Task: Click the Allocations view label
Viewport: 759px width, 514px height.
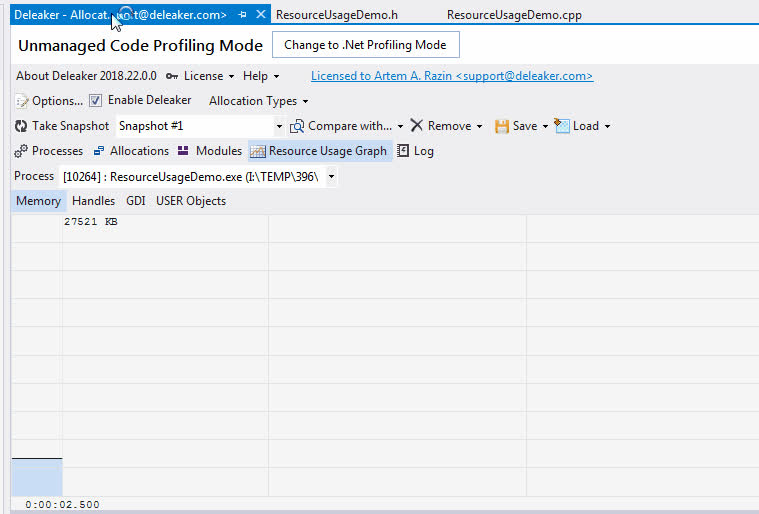Action: tap(139, 151)
